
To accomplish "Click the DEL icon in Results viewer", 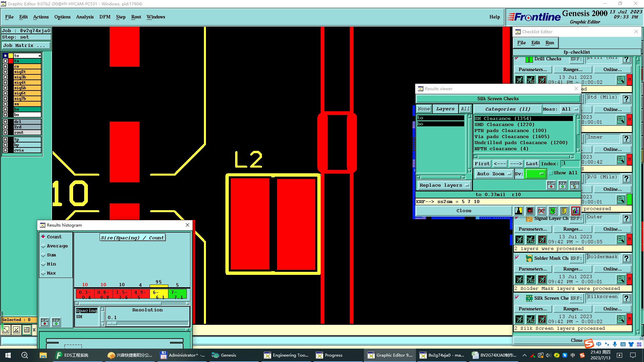I will pyautogui.click(x=551, y=185).
